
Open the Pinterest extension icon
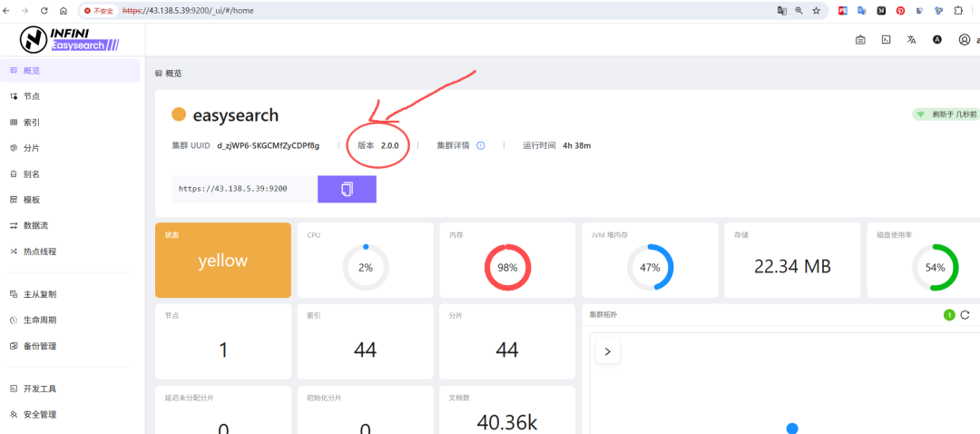pos(901,11)
